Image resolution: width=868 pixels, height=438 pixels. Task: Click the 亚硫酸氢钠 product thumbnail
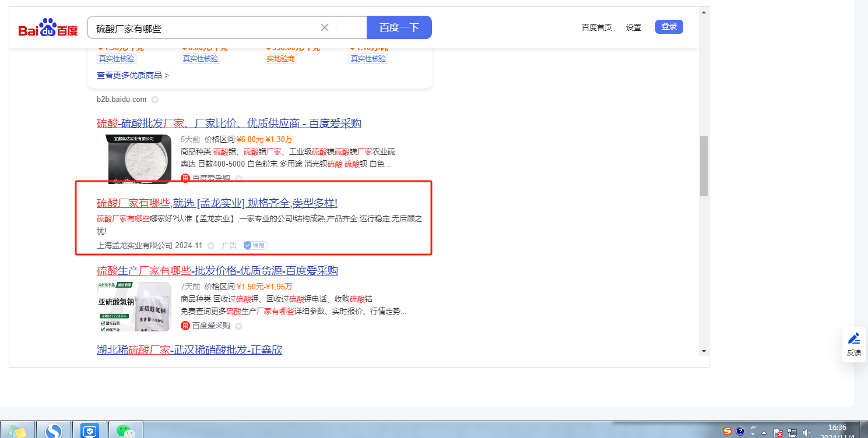click(134, 306)
